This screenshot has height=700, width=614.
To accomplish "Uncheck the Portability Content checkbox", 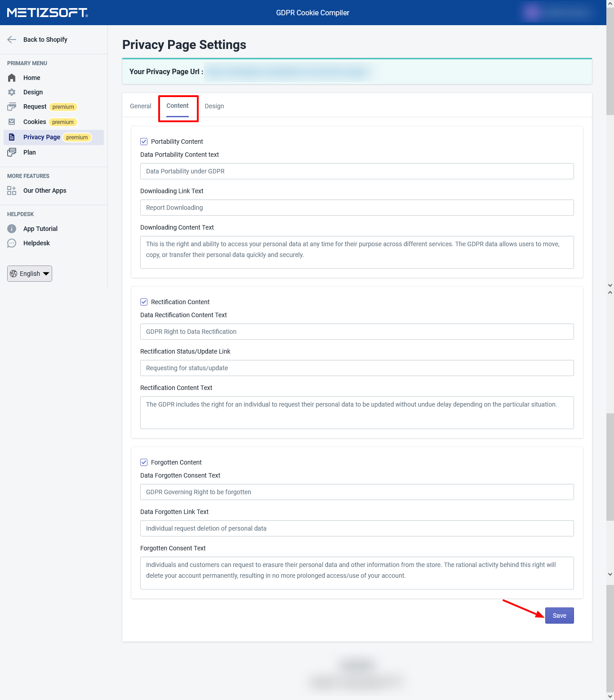I will pos(144,142).
